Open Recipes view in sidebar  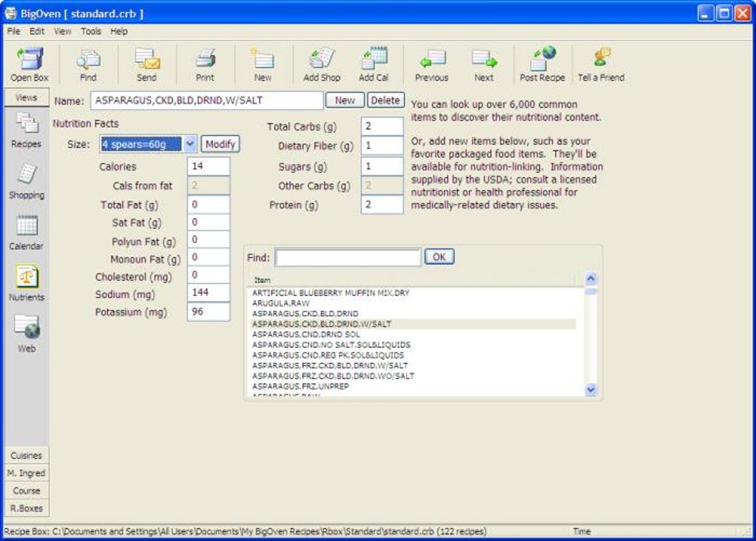26,130
